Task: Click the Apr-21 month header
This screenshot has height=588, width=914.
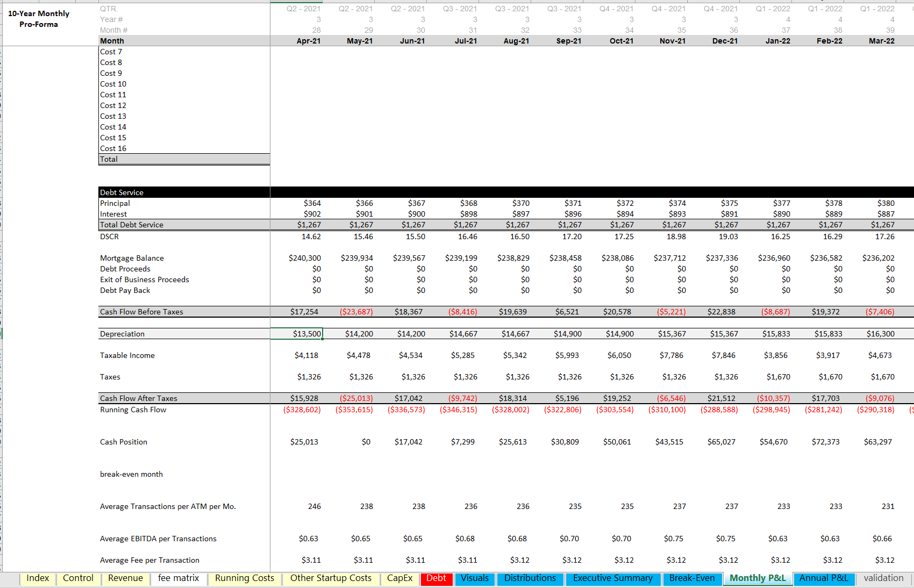Action: 309,41
